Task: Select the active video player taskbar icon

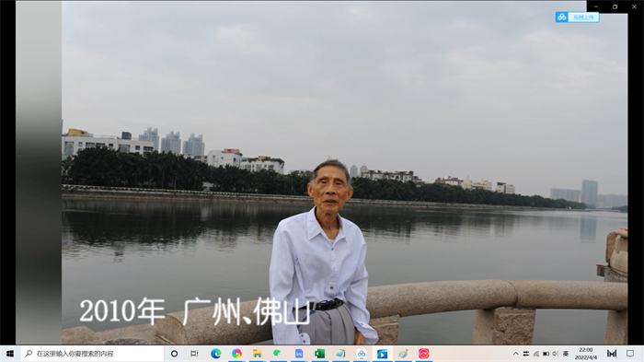Action: point(382,354)
